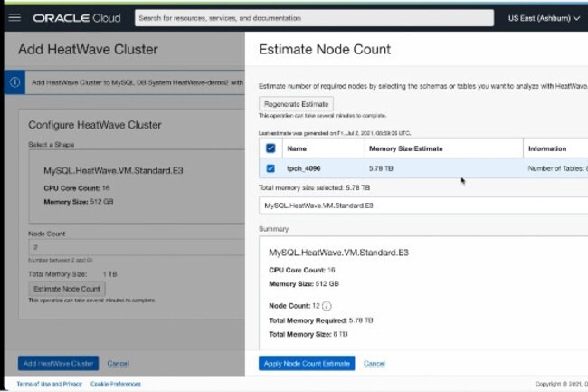Click the Node Count input field

[x=137, y=247]
